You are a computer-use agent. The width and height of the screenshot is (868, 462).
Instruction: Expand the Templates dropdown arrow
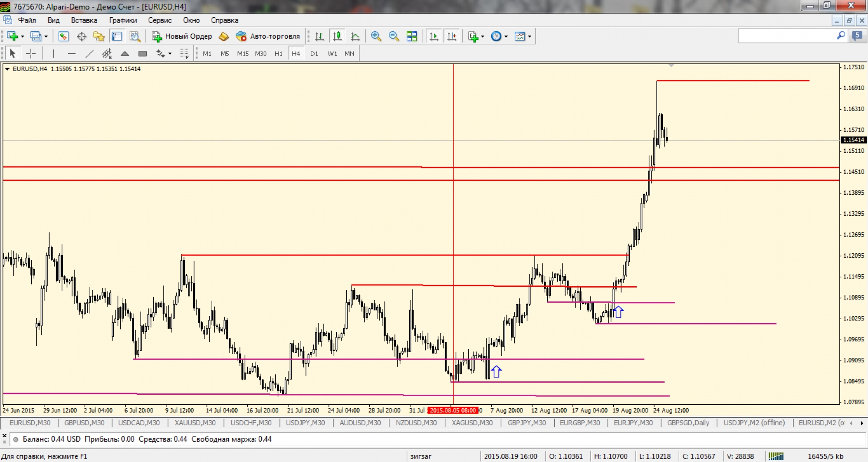[529, 36]
